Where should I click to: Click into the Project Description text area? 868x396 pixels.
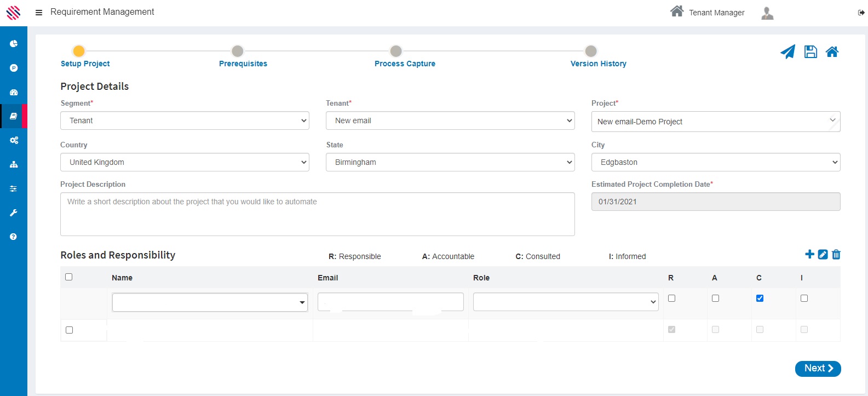click(317, 214)
